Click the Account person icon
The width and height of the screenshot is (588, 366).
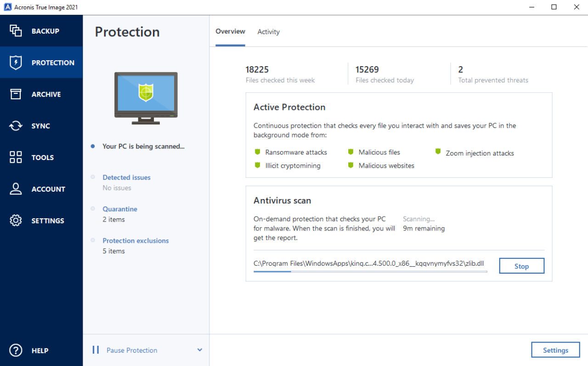click(16, 189)
